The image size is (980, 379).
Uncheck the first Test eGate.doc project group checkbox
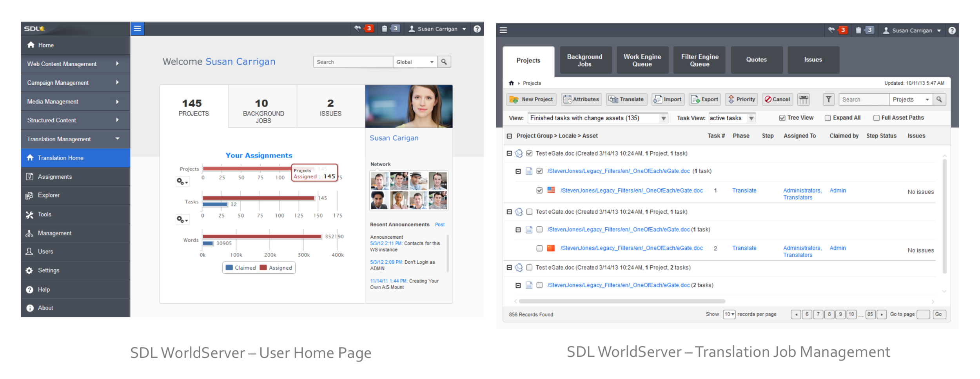tap(529, 153)
